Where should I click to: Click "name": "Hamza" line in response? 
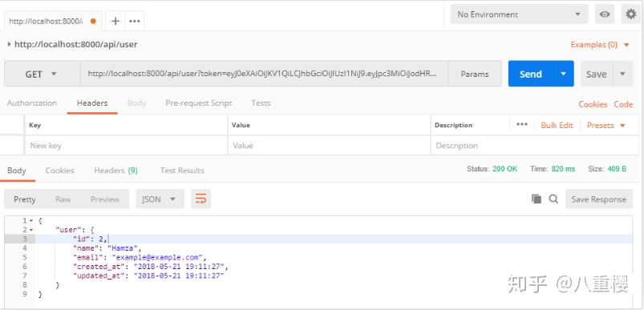click(x=107, y=248)
